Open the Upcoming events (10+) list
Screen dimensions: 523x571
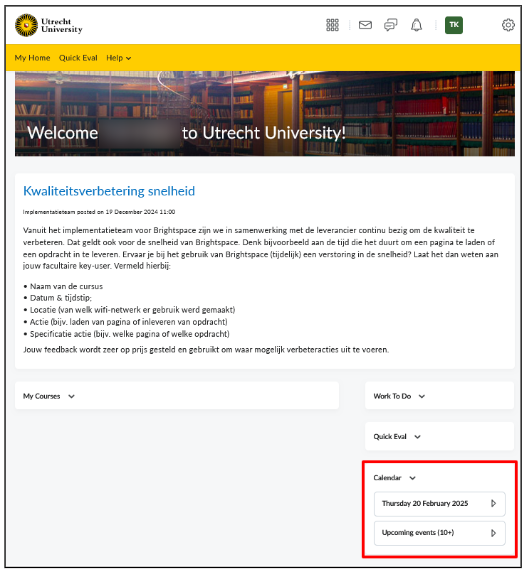coord(440,533)
